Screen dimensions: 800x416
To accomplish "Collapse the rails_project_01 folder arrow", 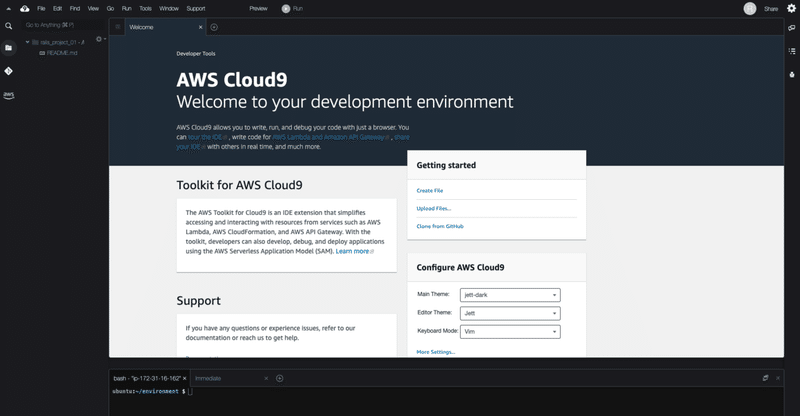I will [x=28, y=42].
